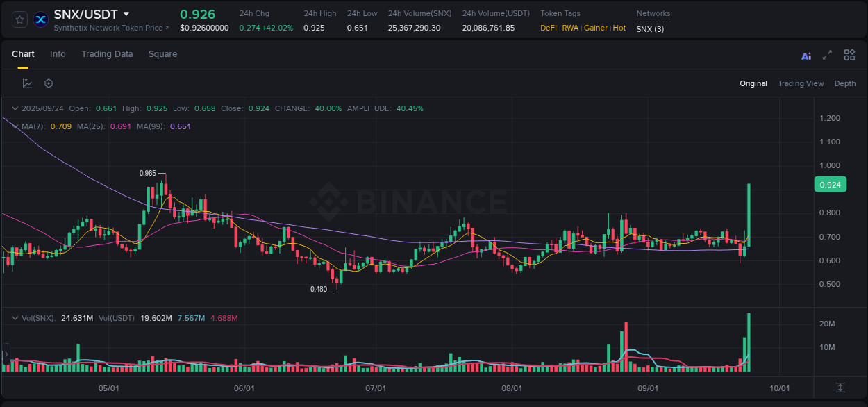Select the line chart style icon
Image resolution: width=868 pixels, height=407 pixels.
(x=27, y=83)
